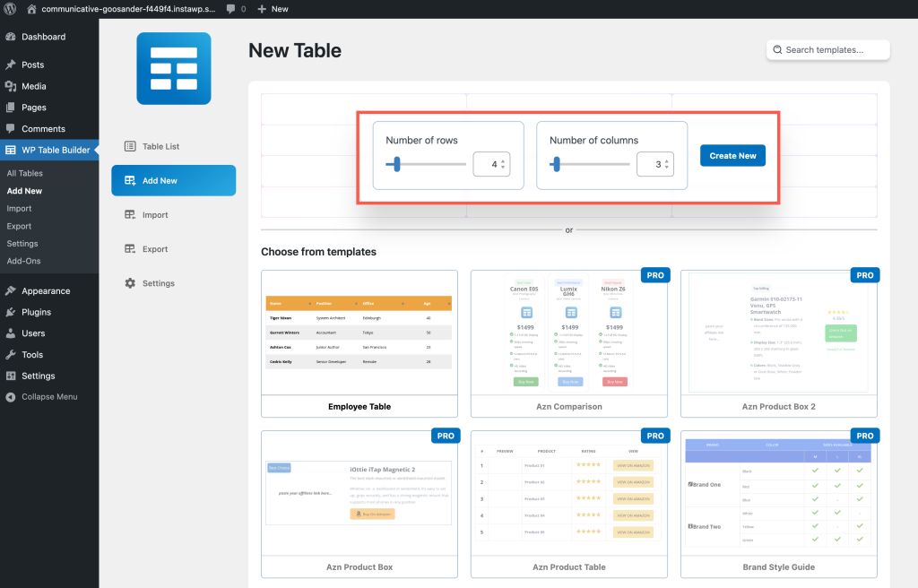
Task: Click the WordPress logo icon
Action: click(10, 9)
